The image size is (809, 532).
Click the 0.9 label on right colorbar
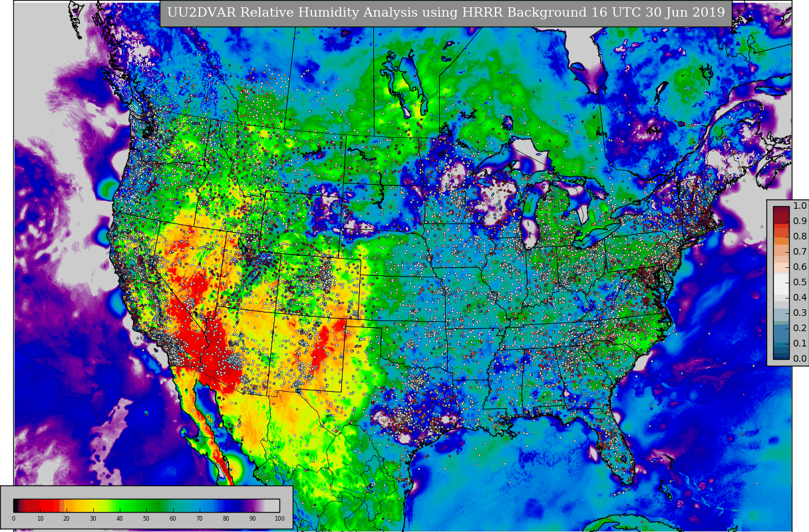(800, 221)
